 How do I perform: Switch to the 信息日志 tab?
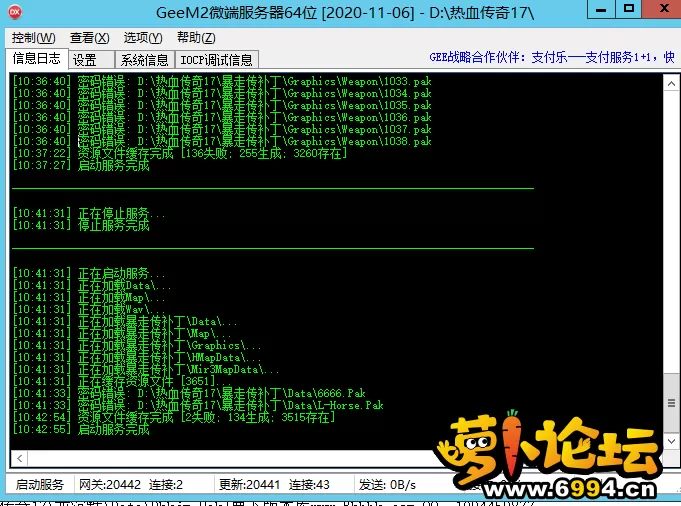pos(37,59)
